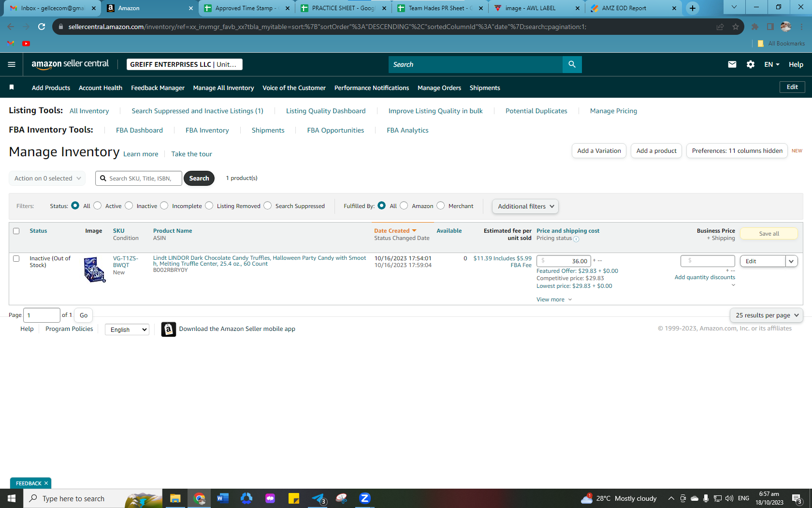Open Add Products in the nav bar
The image size is (812, 508).
coord(51,88)
